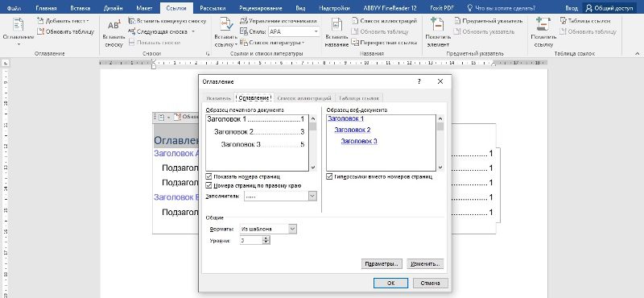Click Заголовок 2 link in web preview
This screenshot has width=644, height=298.
click(x=353, y=130)
